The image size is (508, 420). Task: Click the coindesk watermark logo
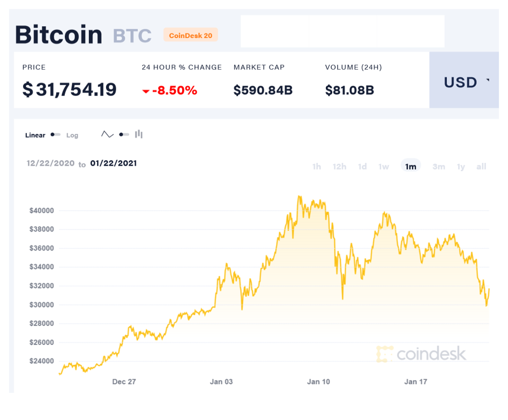[x=421, y=354]
